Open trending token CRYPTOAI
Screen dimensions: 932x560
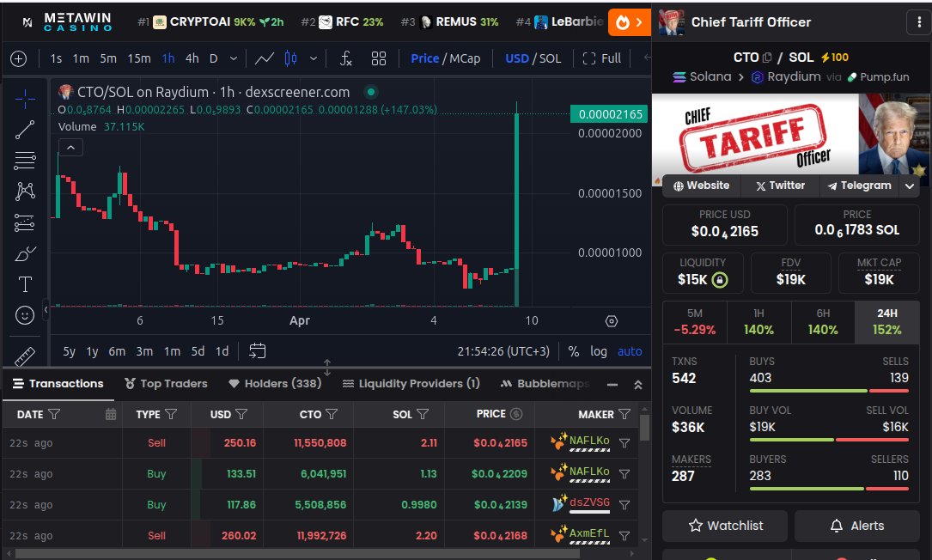(x=211, y=22)
